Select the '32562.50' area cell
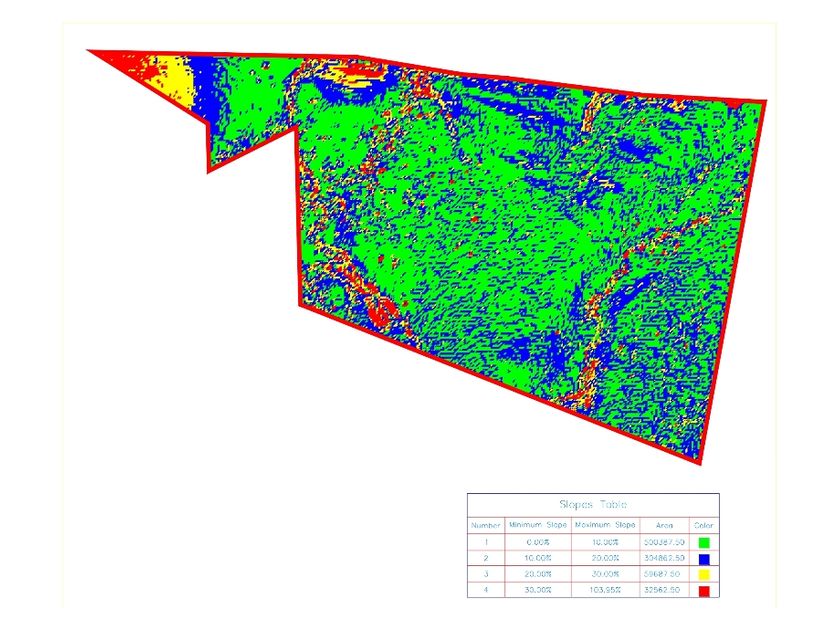The width and height of the screenshot is (840, 630). [x=664, y=590]
